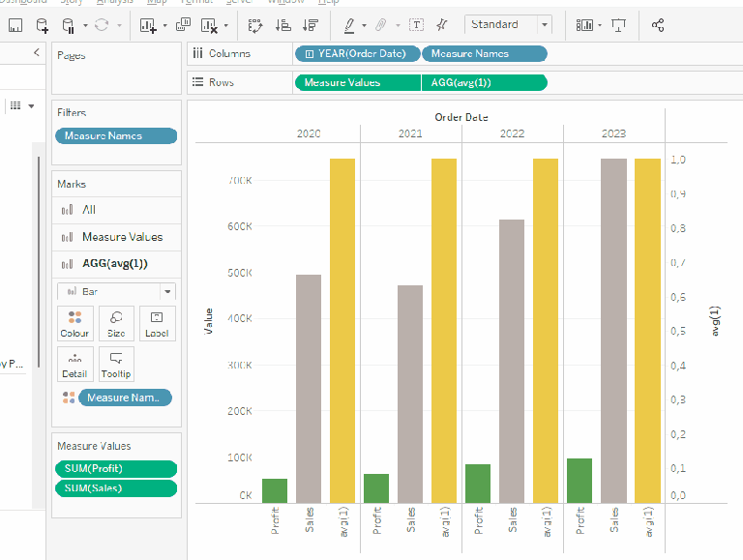Viewport: 743px width, 560px height.
Task: Click the Sort ascending toolbar icon
Action: click(x=283, y=25)
